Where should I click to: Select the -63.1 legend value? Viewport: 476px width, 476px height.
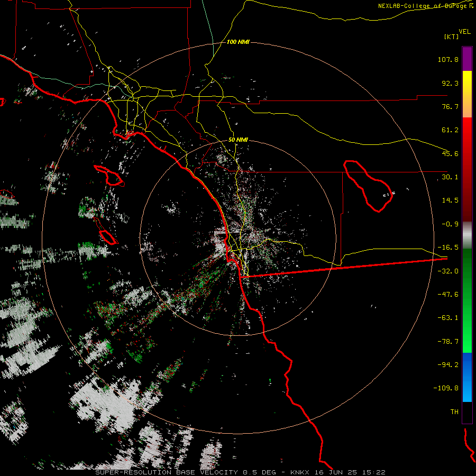point(448,318)
